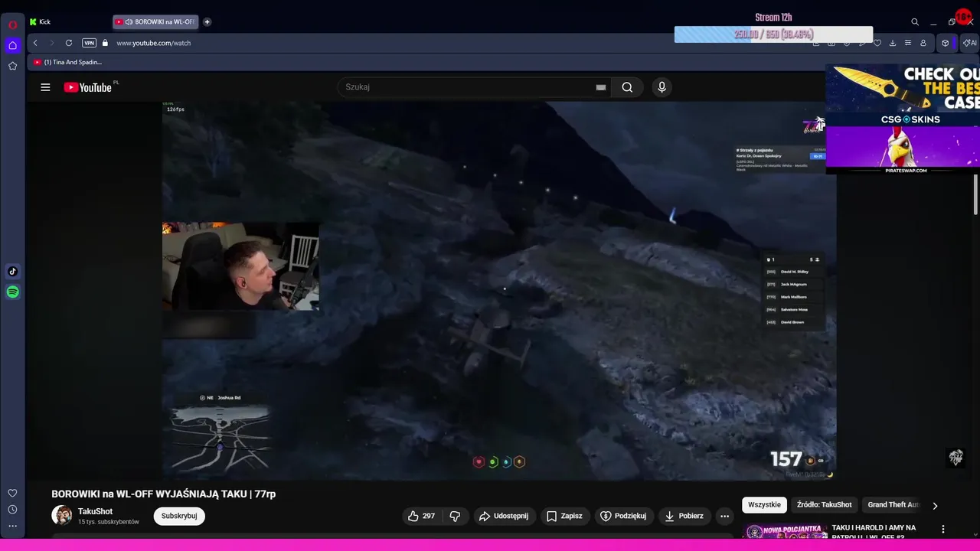Click the sidebar heart icon at bottom
Image resolution: width=980 pixels, height=551 pixels.
12,494
